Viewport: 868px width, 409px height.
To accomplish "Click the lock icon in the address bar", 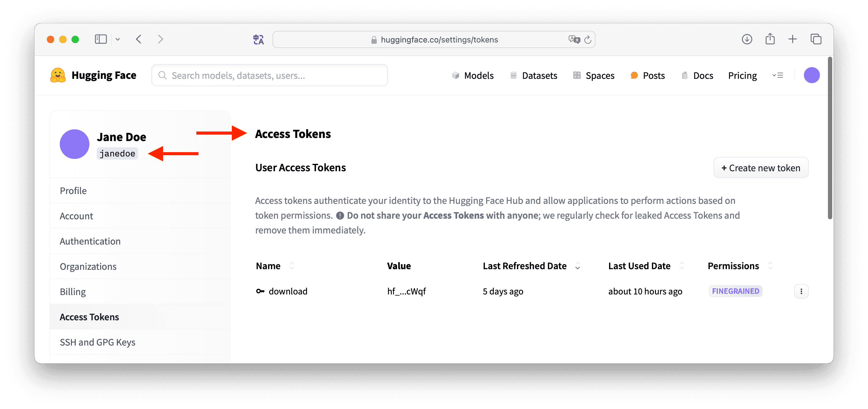I will (x=374, y=40).
